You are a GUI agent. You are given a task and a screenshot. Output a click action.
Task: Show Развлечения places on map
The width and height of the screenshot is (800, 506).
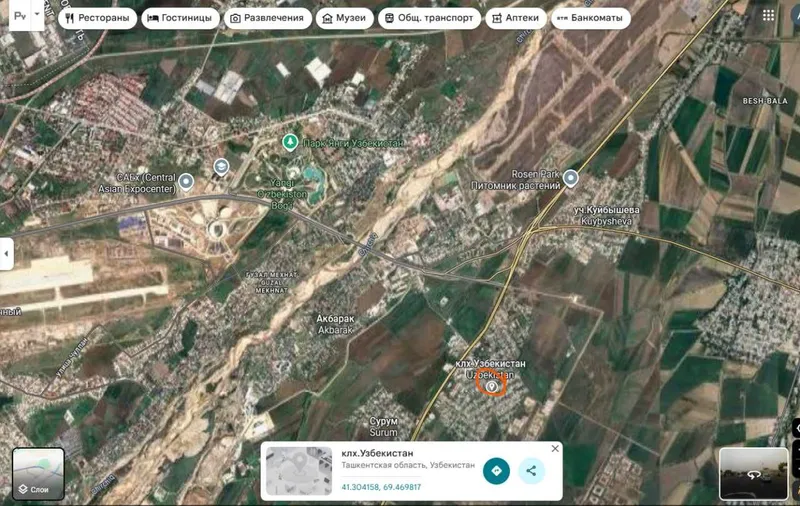point(267,18)
